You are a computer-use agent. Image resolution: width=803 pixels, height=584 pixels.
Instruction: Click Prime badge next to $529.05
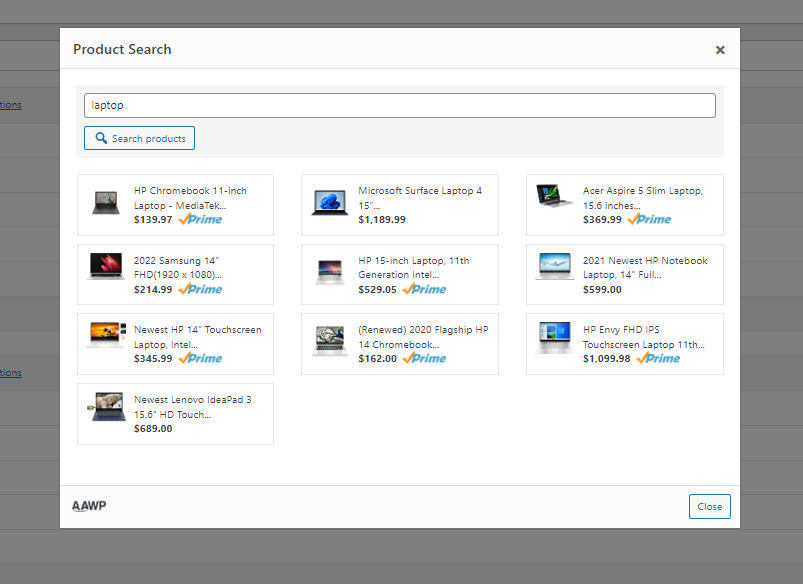(x=424, y=289)
